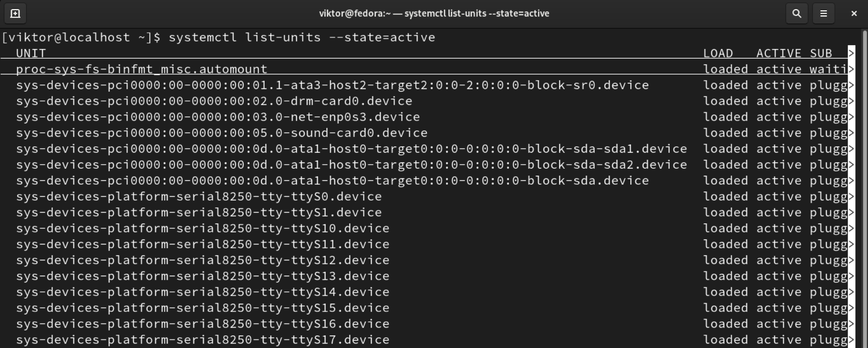Select the proc-sys-fs-binfmt_misc.automount unit line
868x348 pixels.
tap(142, 69)
